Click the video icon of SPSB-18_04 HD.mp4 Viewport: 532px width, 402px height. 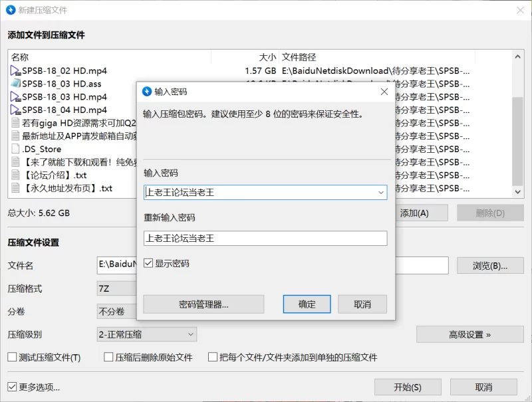coord(15,110)
